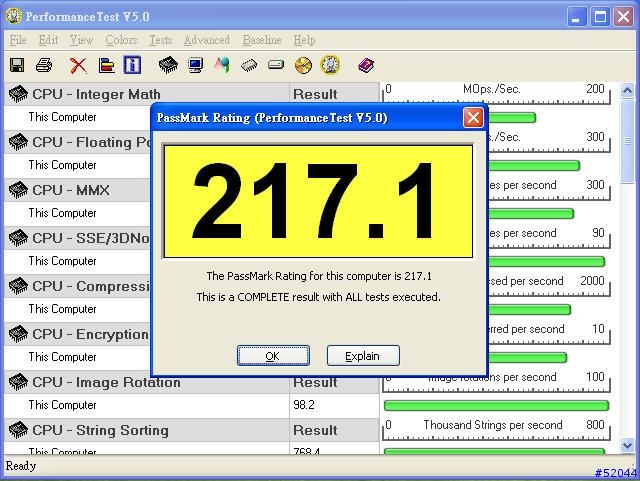Open the Edit menu
This screenshot has height=481, width=640.
(48, 40)
